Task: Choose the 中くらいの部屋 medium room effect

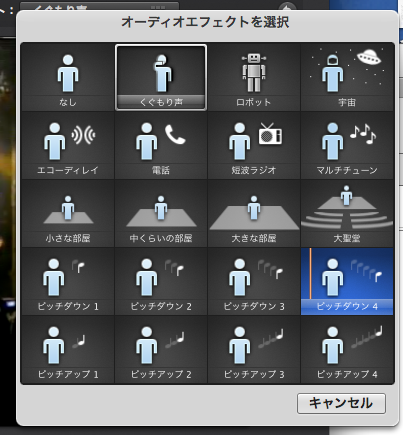Action: tap(161, 214)
